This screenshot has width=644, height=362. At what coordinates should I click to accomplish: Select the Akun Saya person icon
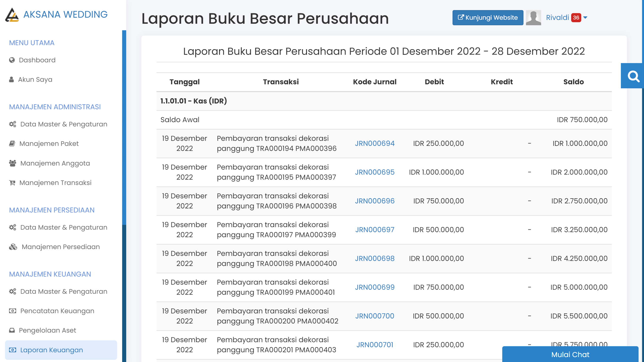12,79
